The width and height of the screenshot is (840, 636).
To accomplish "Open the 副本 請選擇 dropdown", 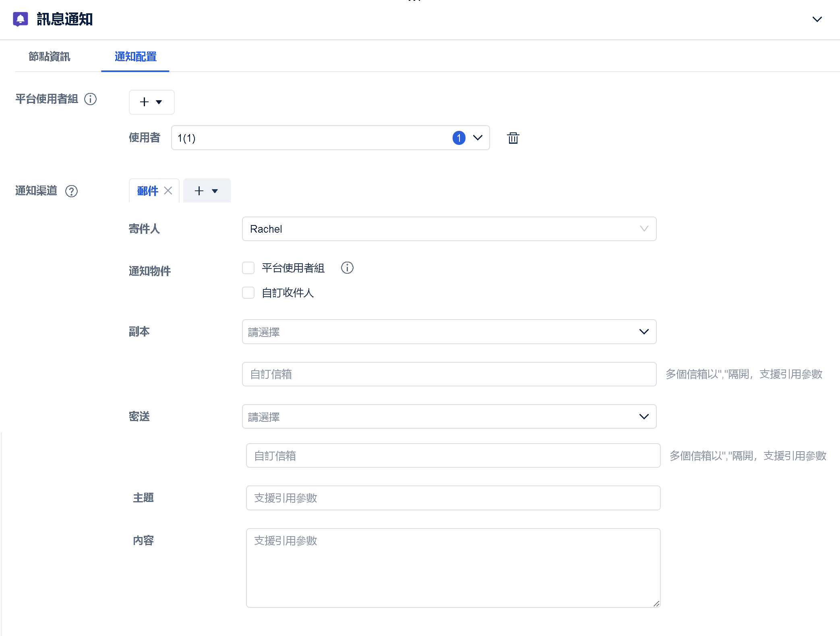I will [x=449, y=332].
